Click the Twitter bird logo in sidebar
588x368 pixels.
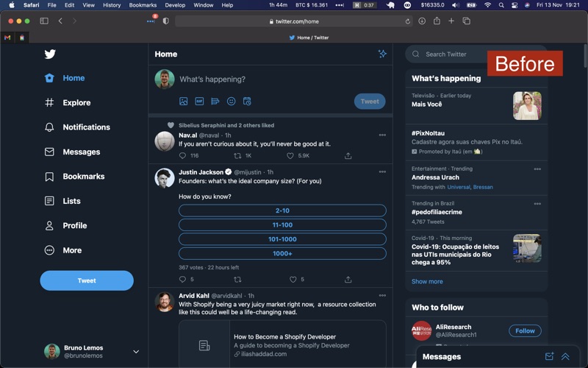tap(50, 54)
